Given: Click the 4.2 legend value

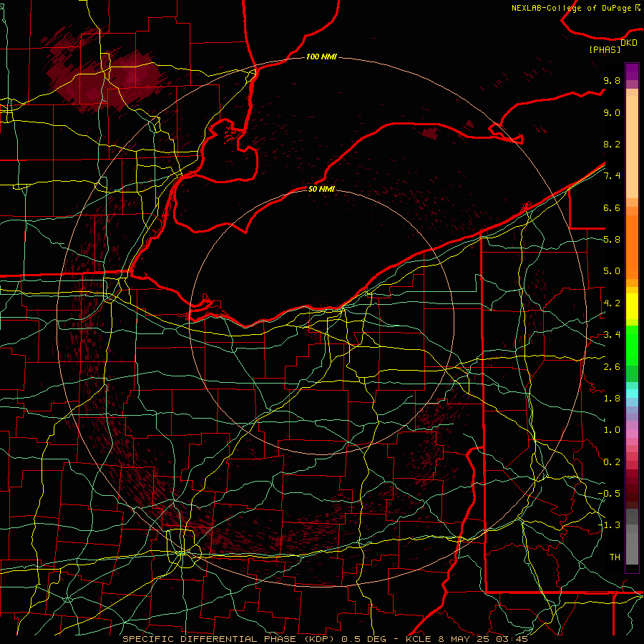Looking at the screenshot, I should point(612,303).
